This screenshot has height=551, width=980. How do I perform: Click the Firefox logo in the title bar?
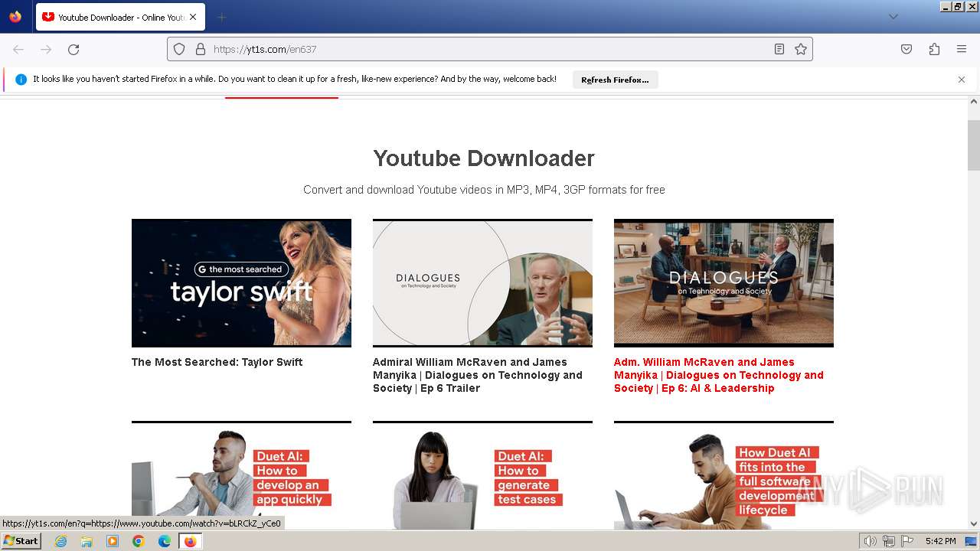(15, 17)
